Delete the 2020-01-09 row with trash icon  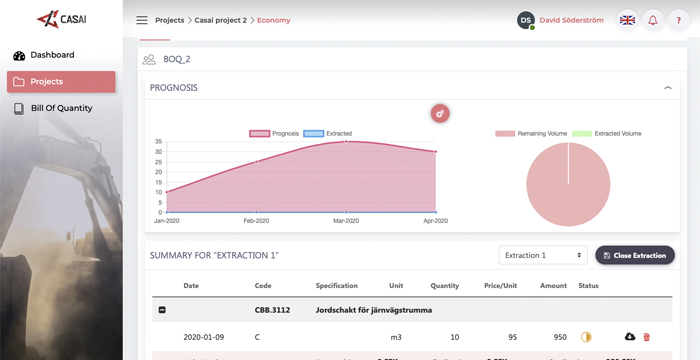point(646,337)
